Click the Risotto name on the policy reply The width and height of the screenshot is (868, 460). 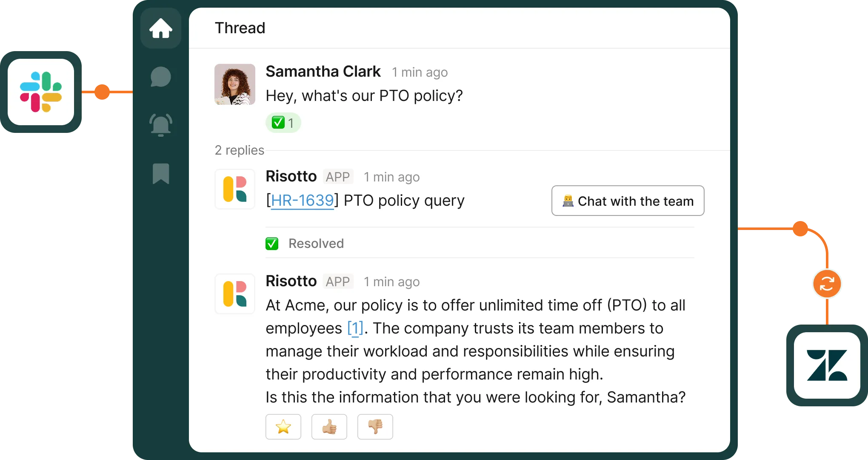pos(291,281)
